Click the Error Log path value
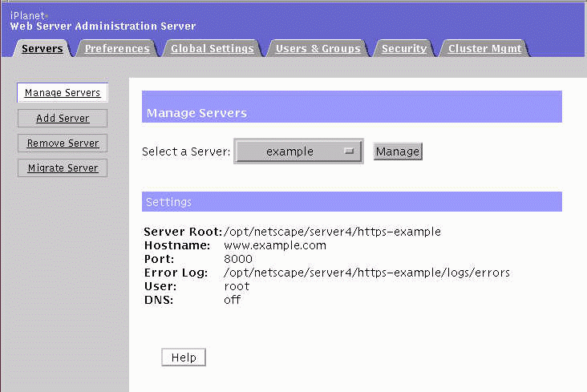The image size is (587, 392). pos(366,273)
